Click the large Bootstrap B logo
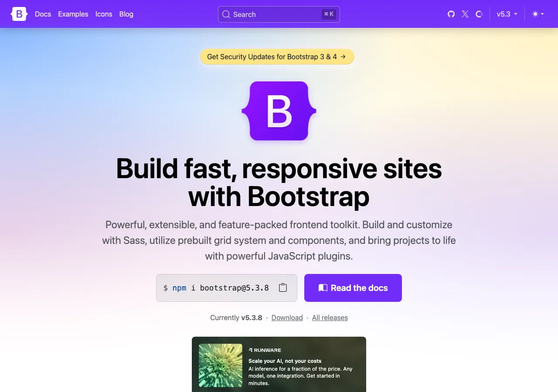The height and width of the screenshot is (392, 558). pos(279,111)
